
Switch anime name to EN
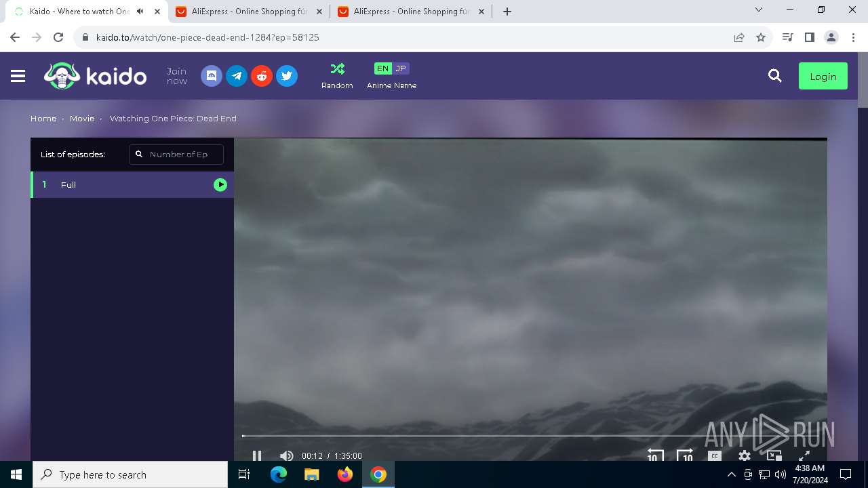(x=383, y=68)
